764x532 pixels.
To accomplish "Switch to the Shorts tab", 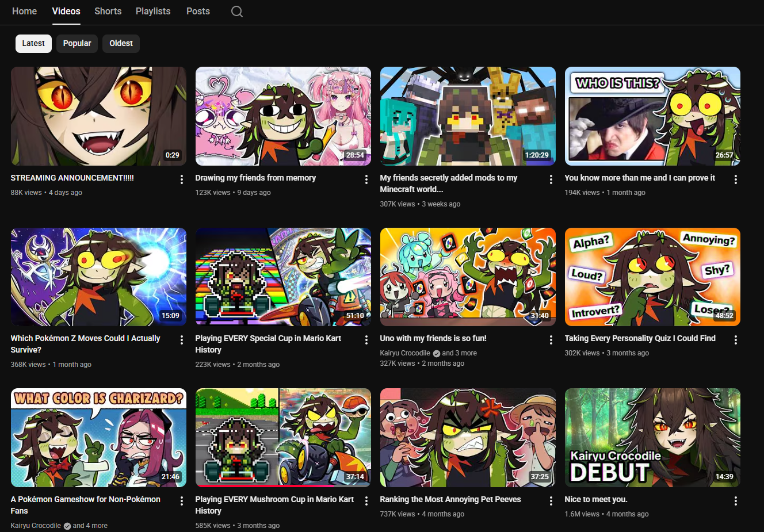I will [x=108, y=11].
